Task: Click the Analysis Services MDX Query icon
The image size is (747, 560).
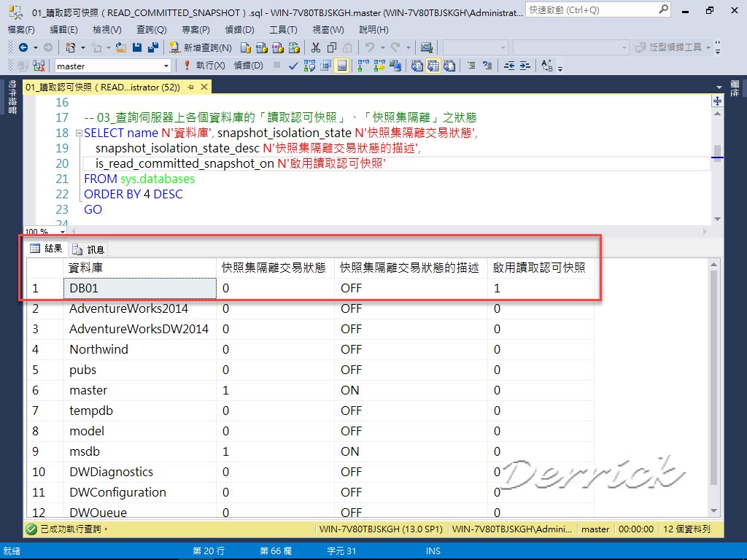Action: (262, 47)
